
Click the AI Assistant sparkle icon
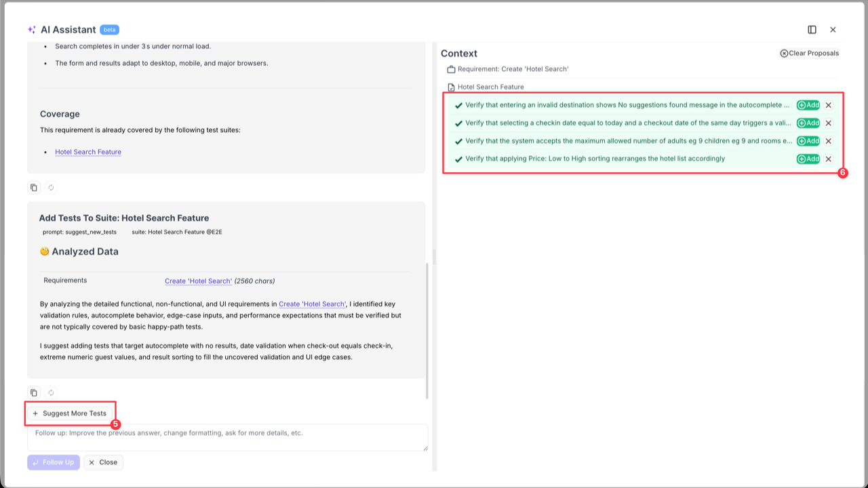tap(30, 29)
